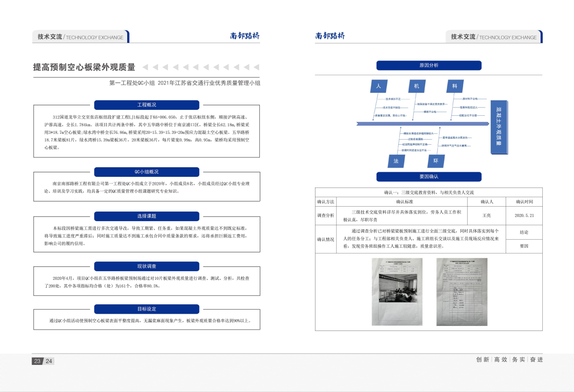The width and height of the screenshot is (574, 392).
Task: Select the 环 box in fishbone diagram
Action: 436,161
